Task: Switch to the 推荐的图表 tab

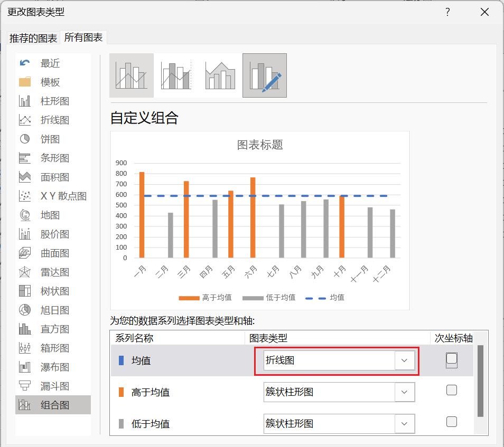Action: (x=33, y=38)
